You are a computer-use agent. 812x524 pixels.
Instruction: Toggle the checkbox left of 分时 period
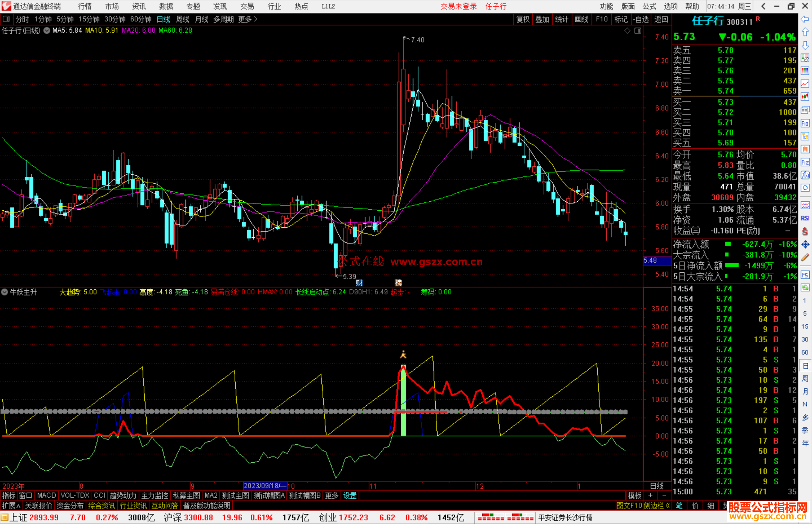[x=6, y=19]
